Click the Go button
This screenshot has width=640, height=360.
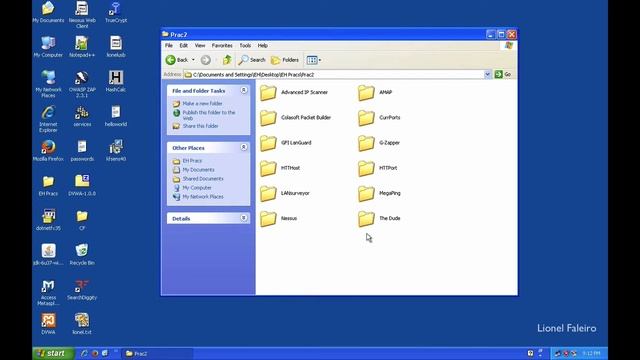(503, 74)
